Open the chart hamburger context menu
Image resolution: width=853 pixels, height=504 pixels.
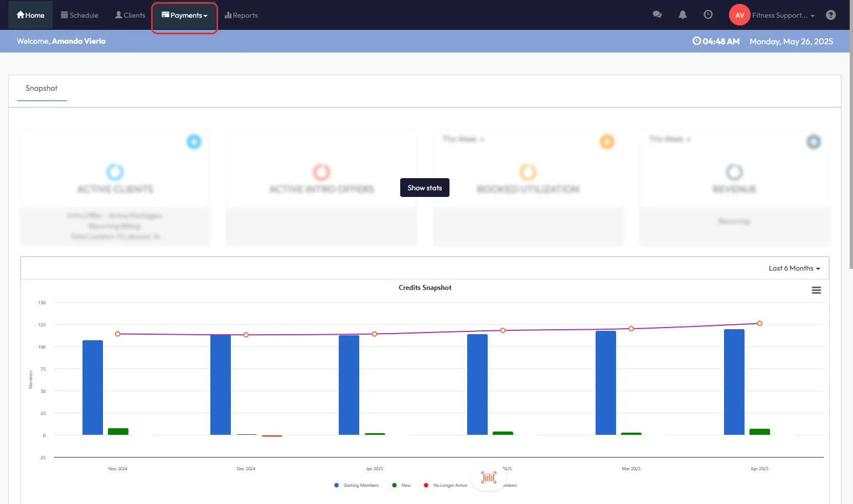[x=816, y=290]
